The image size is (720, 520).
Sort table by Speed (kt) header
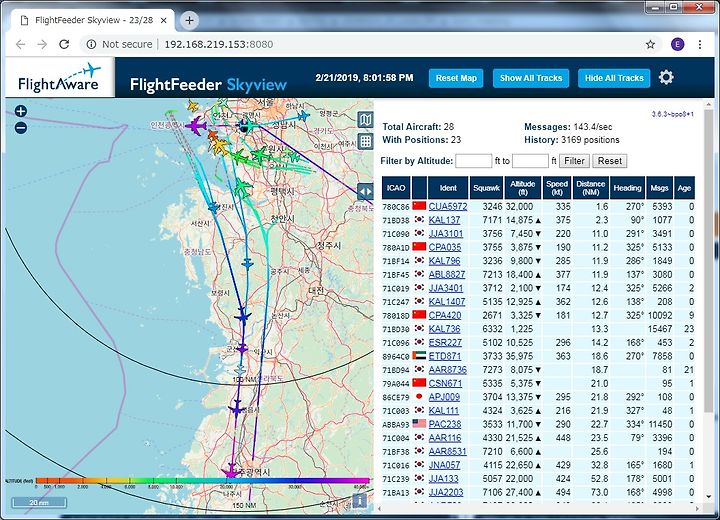(557, 188)
